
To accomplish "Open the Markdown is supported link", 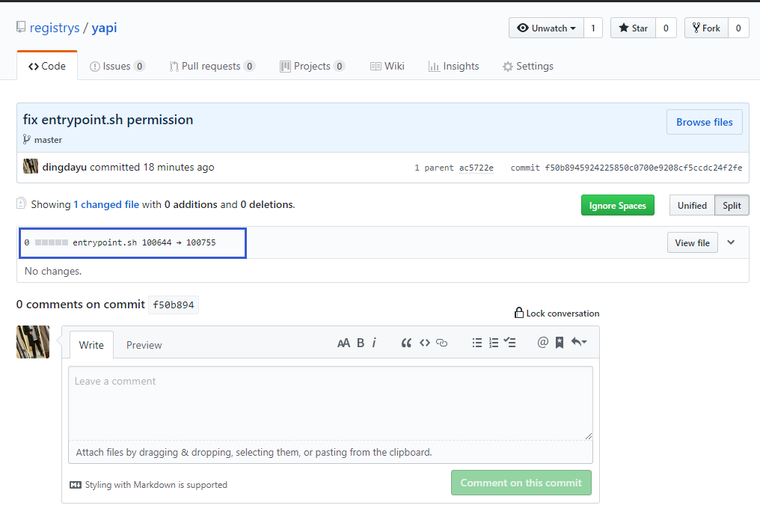I will [x=149, y=484].
